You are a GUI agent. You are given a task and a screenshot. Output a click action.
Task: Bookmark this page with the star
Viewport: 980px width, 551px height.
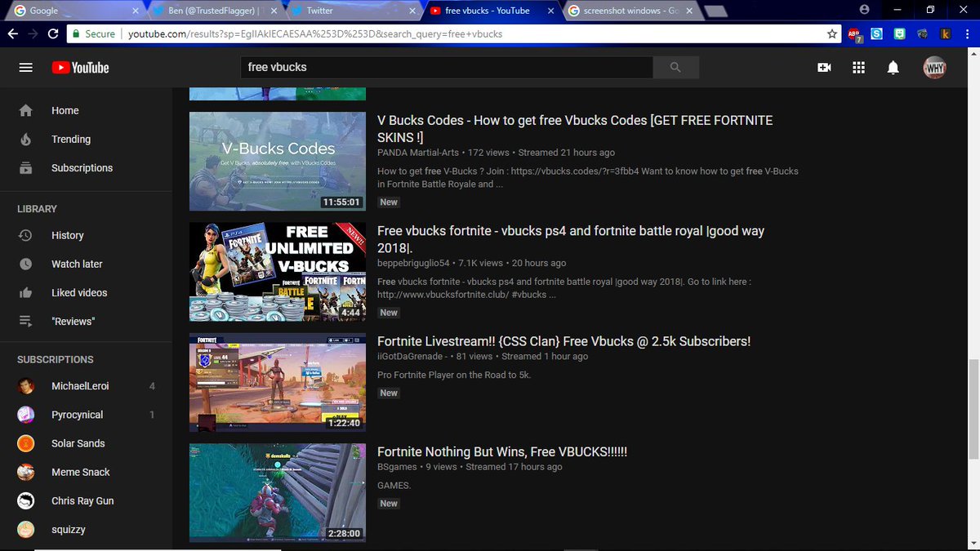coord(832,34)
